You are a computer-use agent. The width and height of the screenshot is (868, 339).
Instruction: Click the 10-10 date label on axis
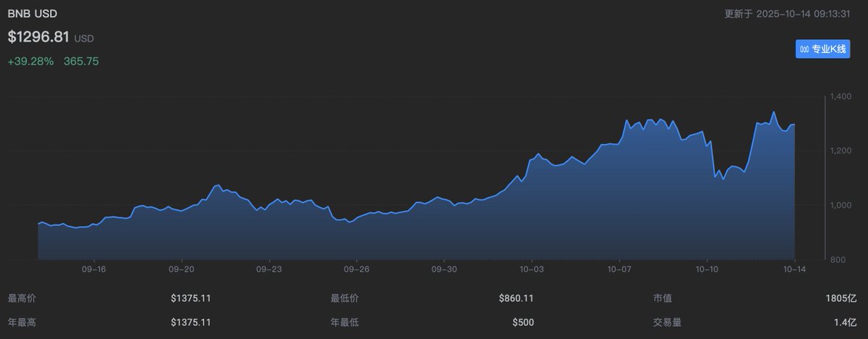[x=707, y=269]
